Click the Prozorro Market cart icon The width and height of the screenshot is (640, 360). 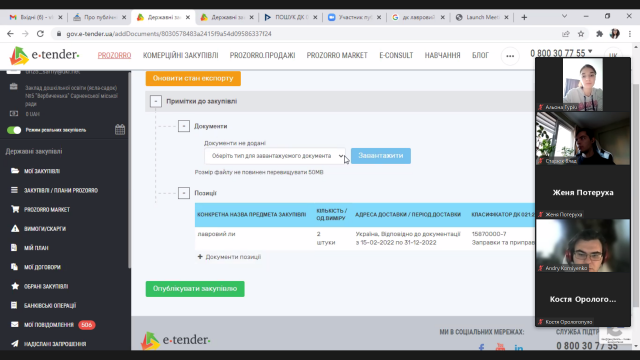point(15,209)
